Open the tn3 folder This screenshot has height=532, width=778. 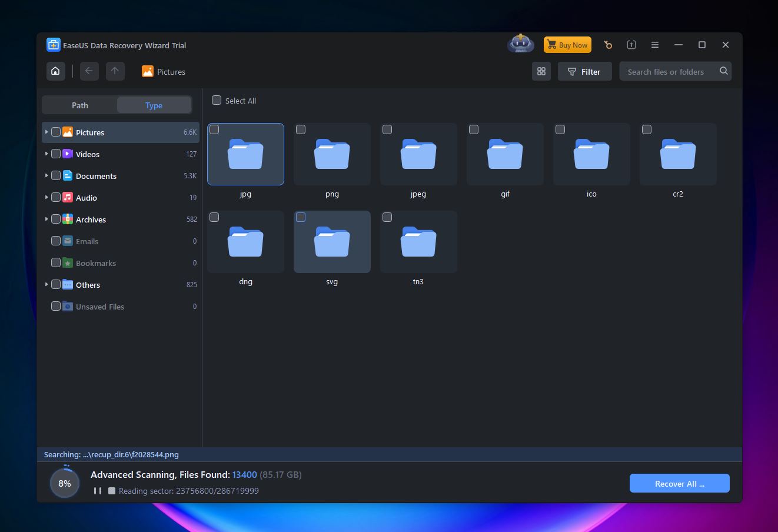coord(418,242)
